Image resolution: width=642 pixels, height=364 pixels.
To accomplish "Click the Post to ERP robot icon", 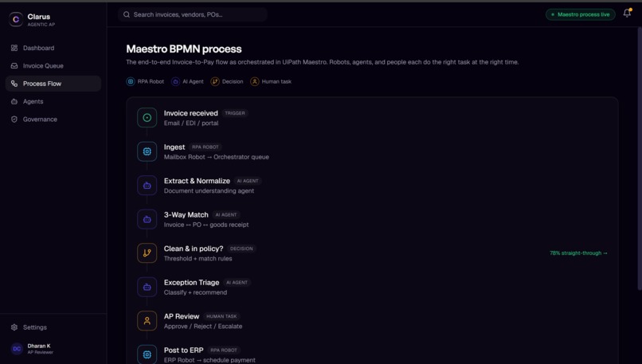I will (147, 354).
